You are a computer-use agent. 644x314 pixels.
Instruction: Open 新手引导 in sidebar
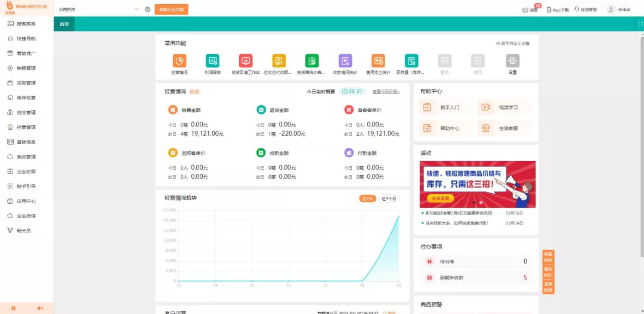click(27, 186)
